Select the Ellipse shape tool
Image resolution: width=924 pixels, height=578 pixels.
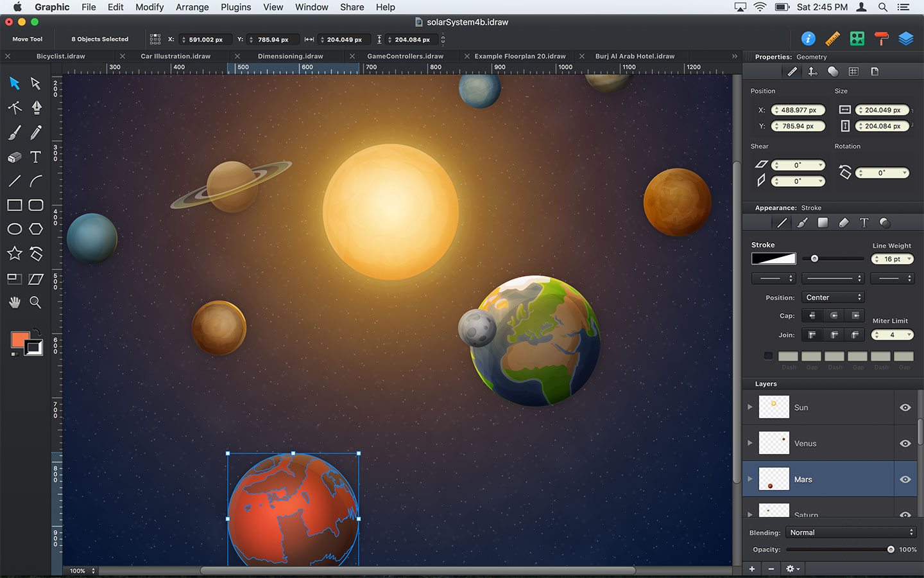point(14,229)
